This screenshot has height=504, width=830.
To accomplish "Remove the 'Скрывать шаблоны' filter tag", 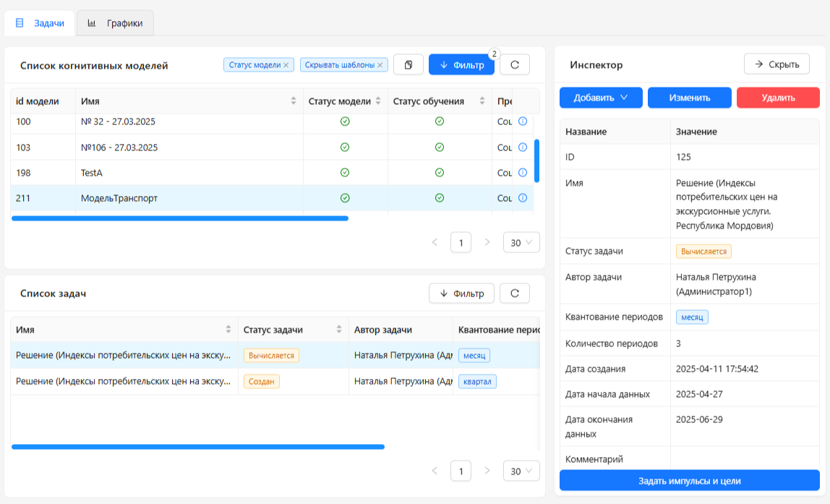I will (x=380, y=65).
